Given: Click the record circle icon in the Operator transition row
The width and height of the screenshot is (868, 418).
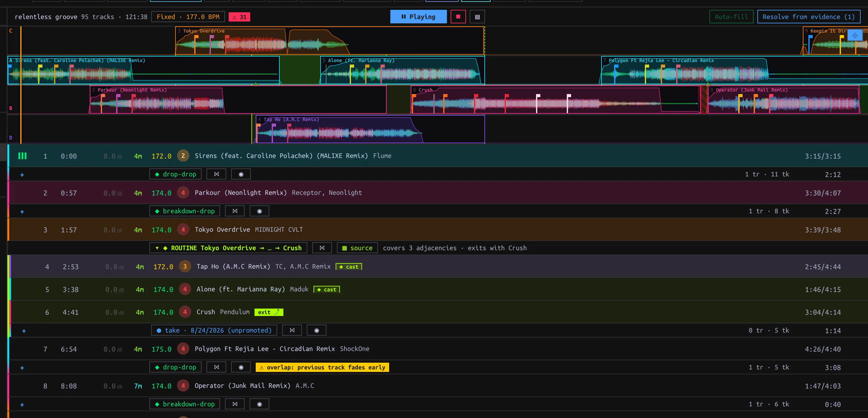Looking at the screenshot, I should coord(259,404).
